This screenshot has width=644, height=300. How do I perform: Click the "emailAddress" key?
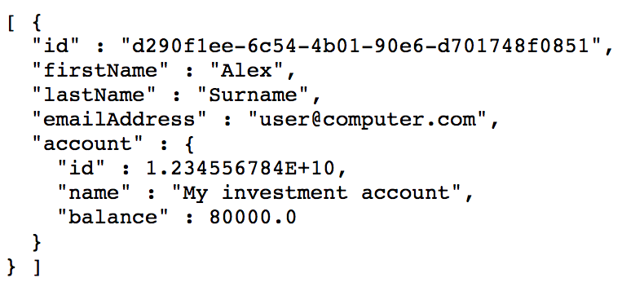[120, 120]
